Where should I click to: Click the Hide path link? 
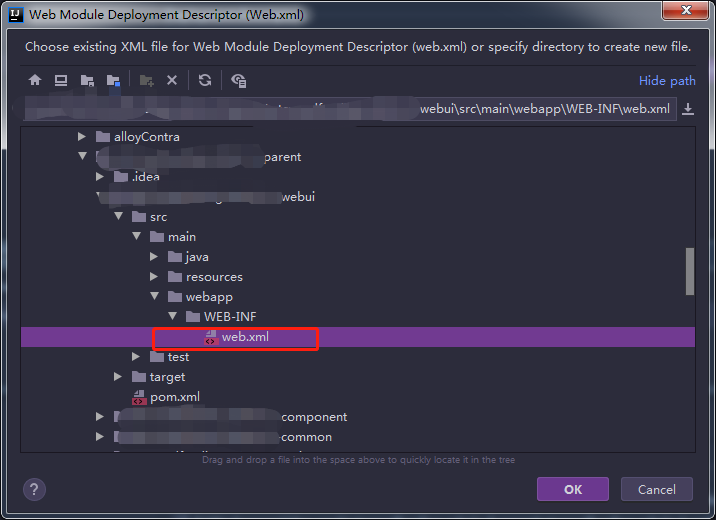click(x=667, y=81)
